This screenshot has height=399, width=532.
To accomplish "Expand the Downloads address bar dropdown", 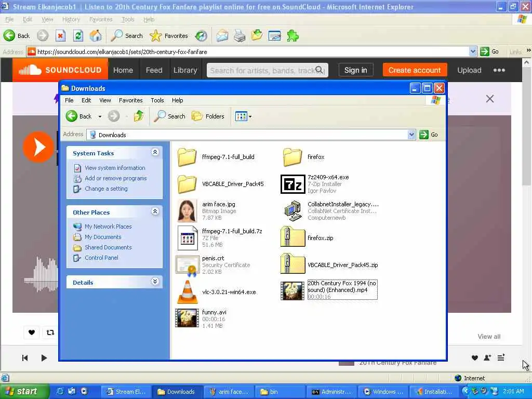I will (x=411, y=135).
